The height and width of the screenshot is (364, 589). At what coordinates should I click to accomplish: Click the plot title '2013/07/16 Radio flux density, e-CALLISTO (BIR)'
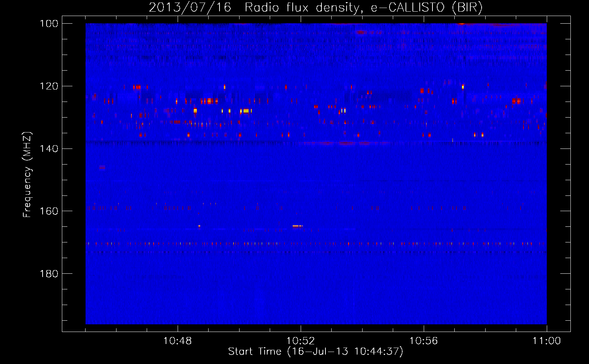[x=316, y=7]
